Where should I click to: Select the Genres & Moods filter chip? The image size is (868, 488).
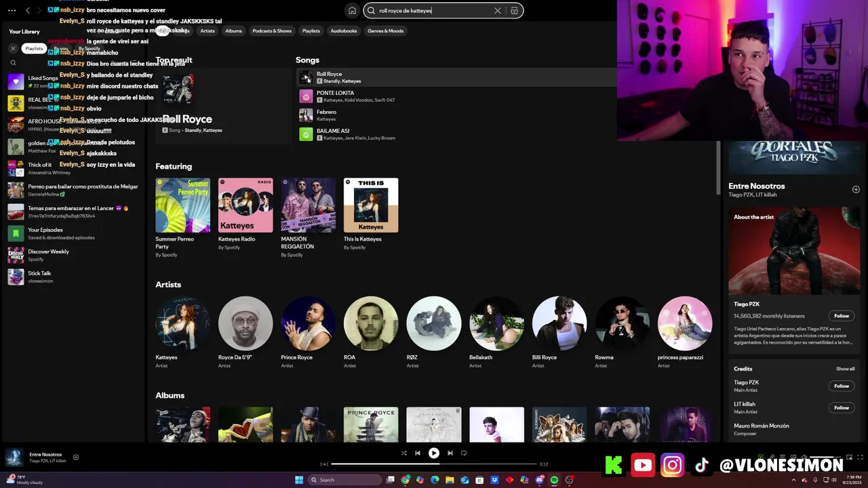(x=385, y=30)
